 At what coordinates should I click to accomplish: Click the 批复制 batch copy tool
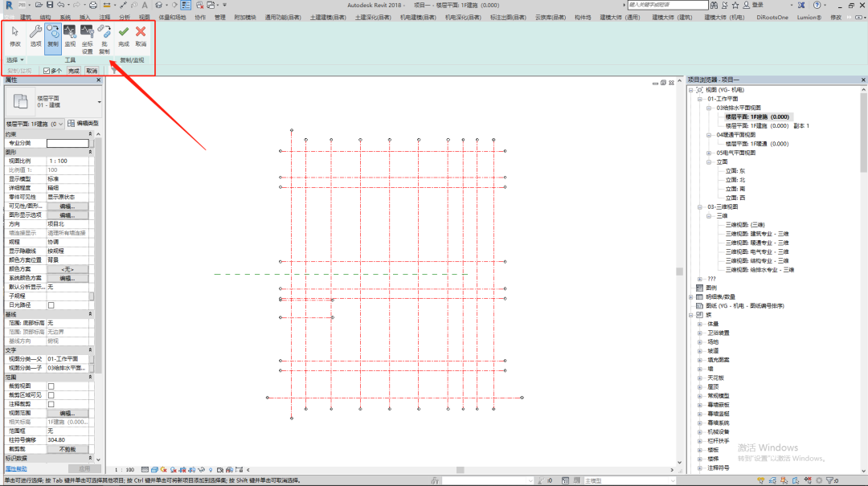pos(104,39)
